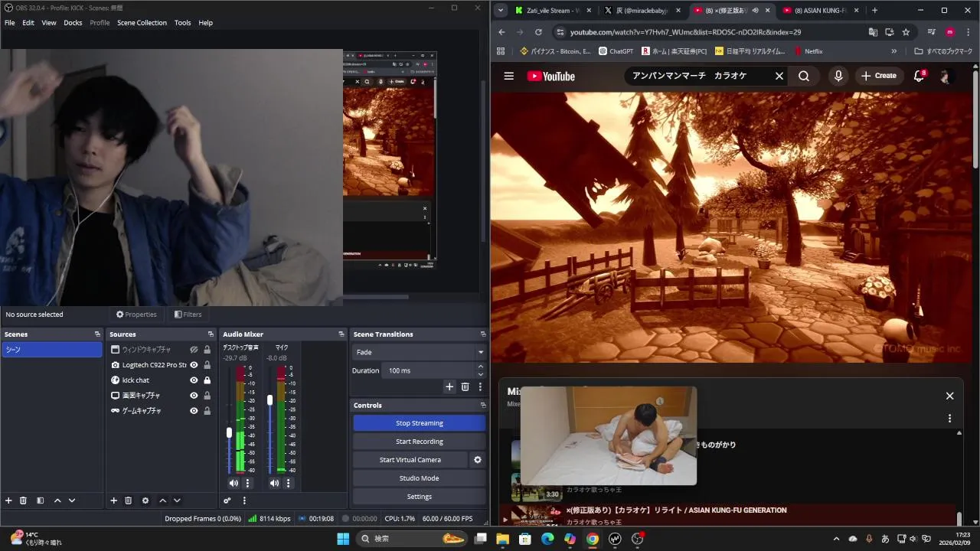The height and width of the screenshot is (551, 980).
Task: Add a new source with plus icon
Action: (x=113, y=500)
